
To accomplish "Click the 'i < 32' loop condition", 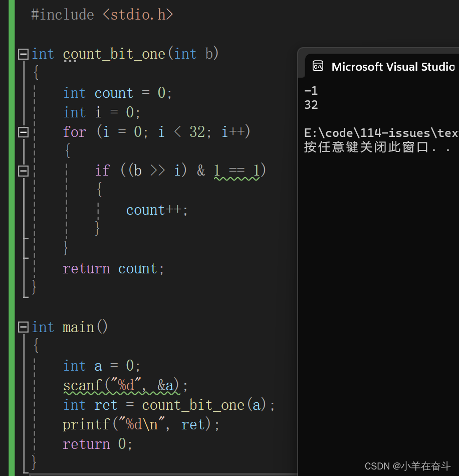I will (x=181, y=132).
